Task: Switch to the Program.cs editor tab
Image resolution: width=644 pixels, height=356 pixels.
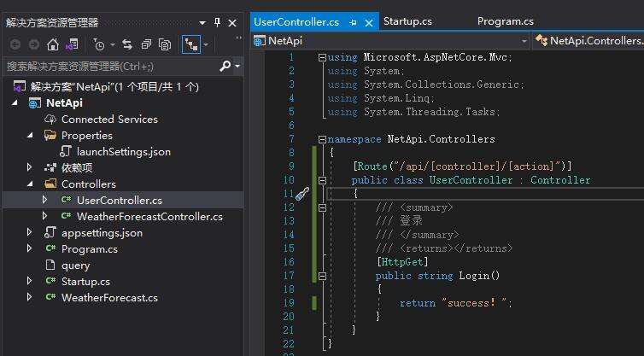Action: (506, 21)
